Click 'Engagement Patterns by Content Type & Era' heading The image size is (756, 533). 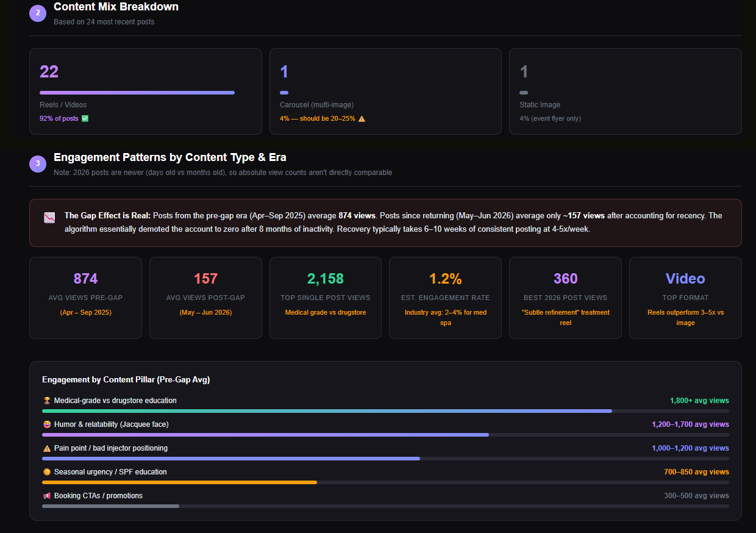tap(170, 157)
